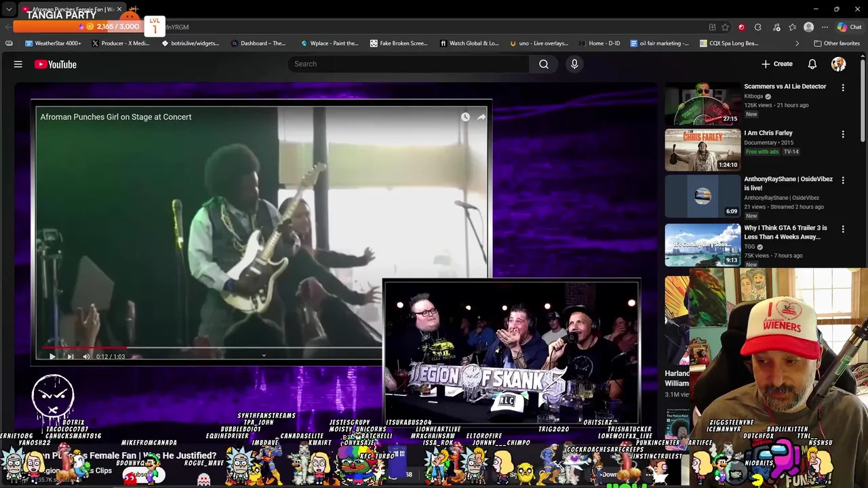Open more options for AnthonyRayShane video
Viewport: 868px width, 488px height.
[843, 180]
